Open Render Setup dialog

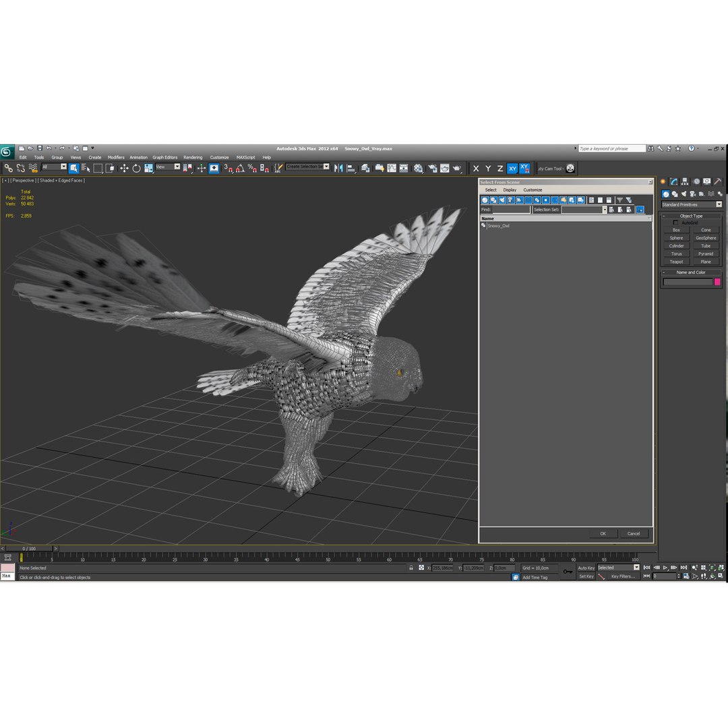pos(433,168)
